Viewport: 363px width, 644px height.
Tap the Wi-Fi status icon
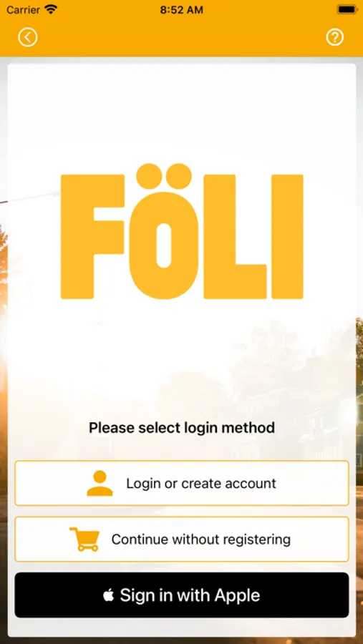tap(51, 9)
